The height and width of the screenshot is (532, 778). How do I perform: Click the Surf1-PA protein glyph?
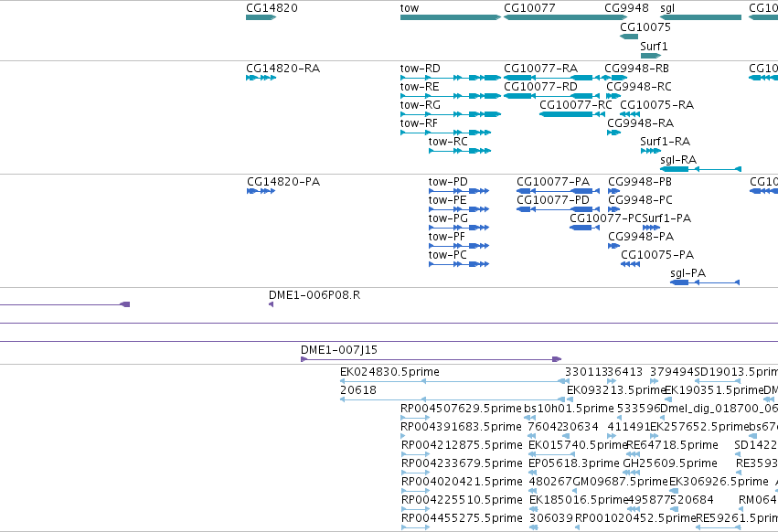pyautogui.click(x=651, y=228)
